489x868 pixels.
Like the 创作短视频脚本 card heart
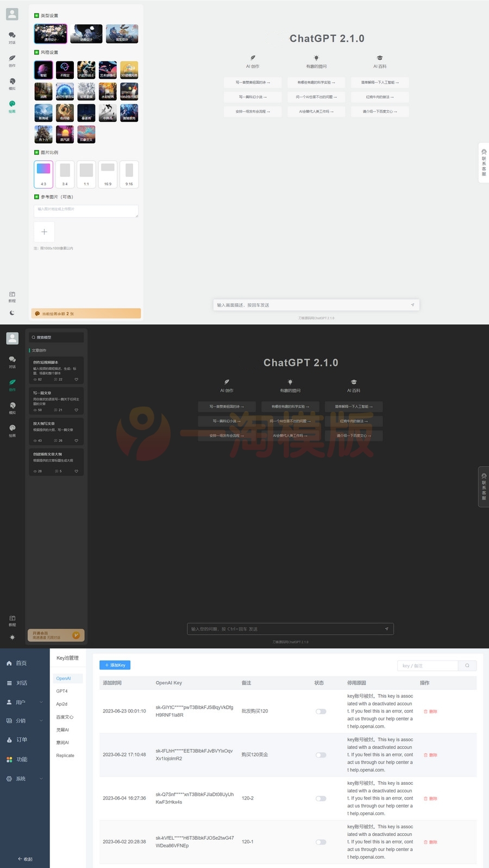pyautogui.click(x=76, y=379)
